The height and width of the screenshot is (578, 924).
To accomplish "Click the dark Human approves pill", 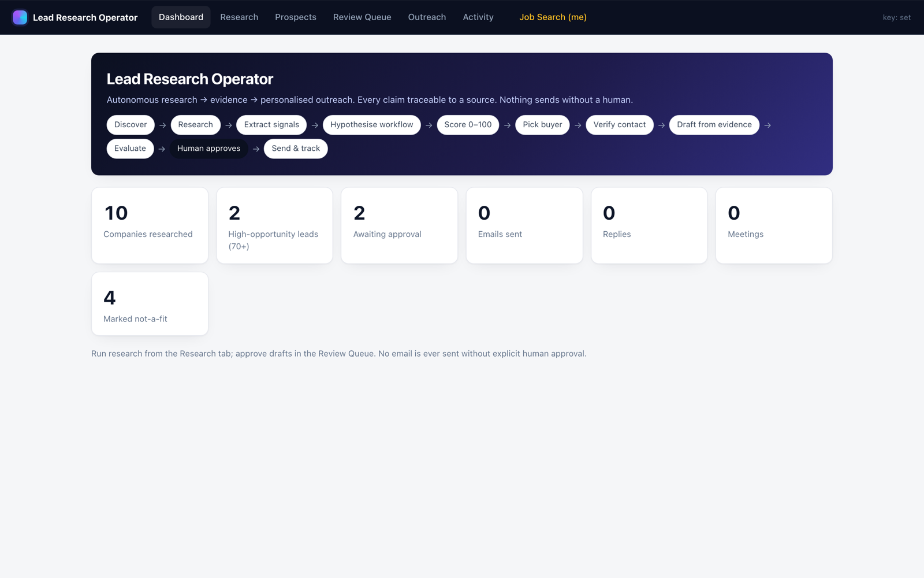I will click(x=208, y=149).
